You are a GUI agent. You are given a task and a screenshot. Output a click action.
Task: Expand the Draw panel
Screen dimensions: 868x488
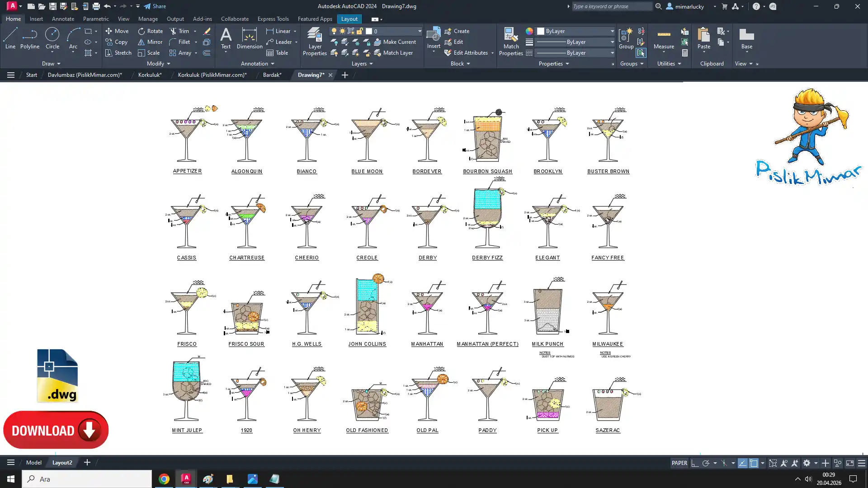click(x=51, y=64)
